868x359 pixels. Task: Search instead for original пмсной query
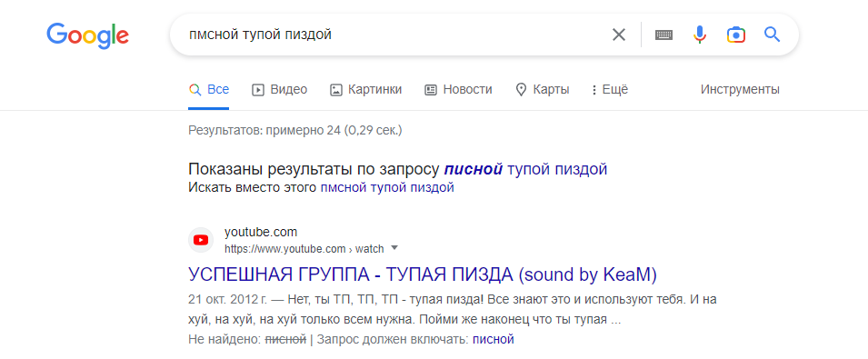pyautogui.click(x=387, y=187)
